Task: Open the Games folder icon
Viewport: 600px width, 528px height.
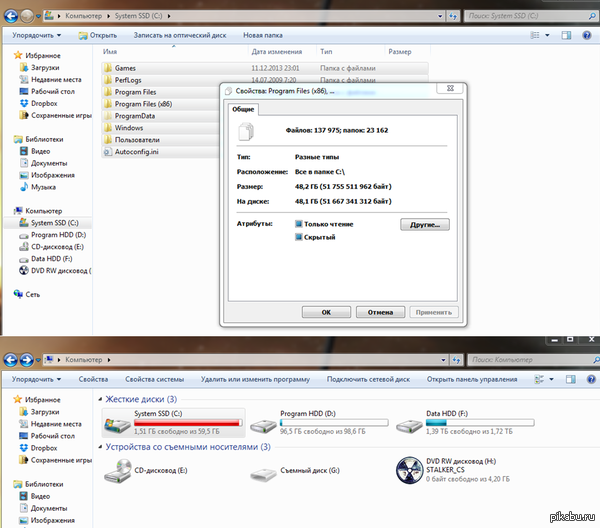Action: (108, 68)
